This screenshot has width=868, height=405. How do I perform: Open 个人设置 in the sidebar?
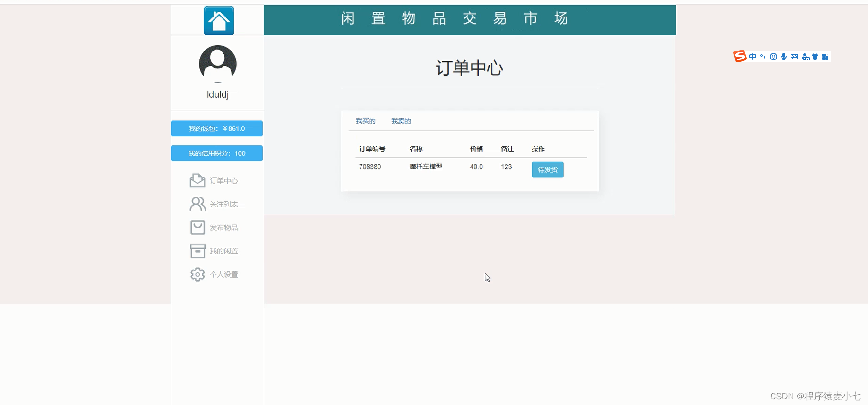(x=224, y=275)
